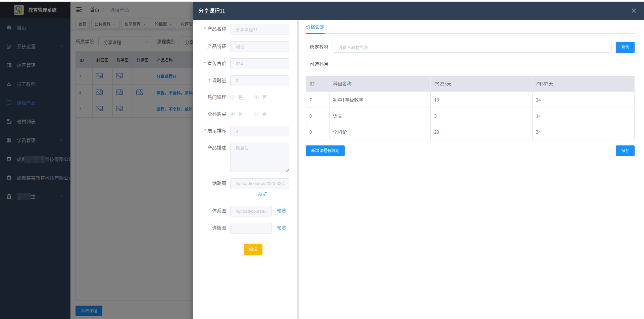Open teaching image icon in row 1
644x319 pixels.
click(x=119, y=76)
